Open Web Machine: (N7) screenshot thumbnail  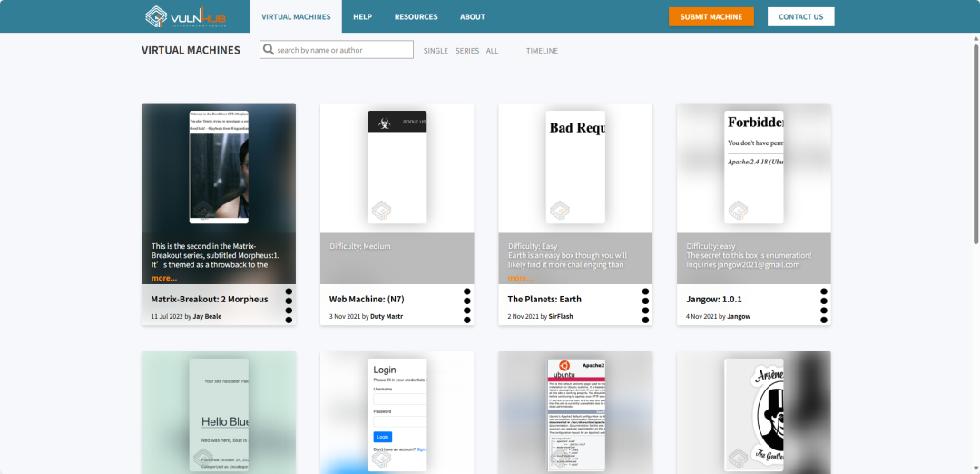397,167
